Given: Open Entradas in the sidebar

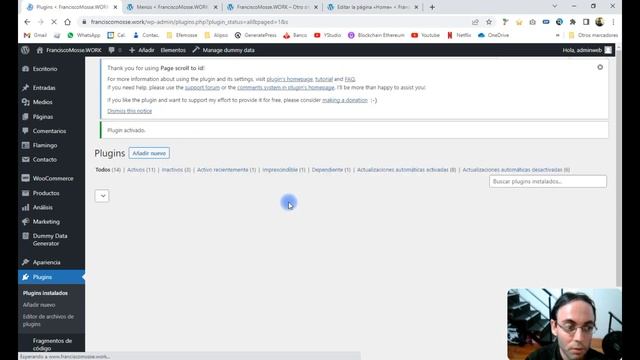Looking at the screenshot, I should click(44, 88).
